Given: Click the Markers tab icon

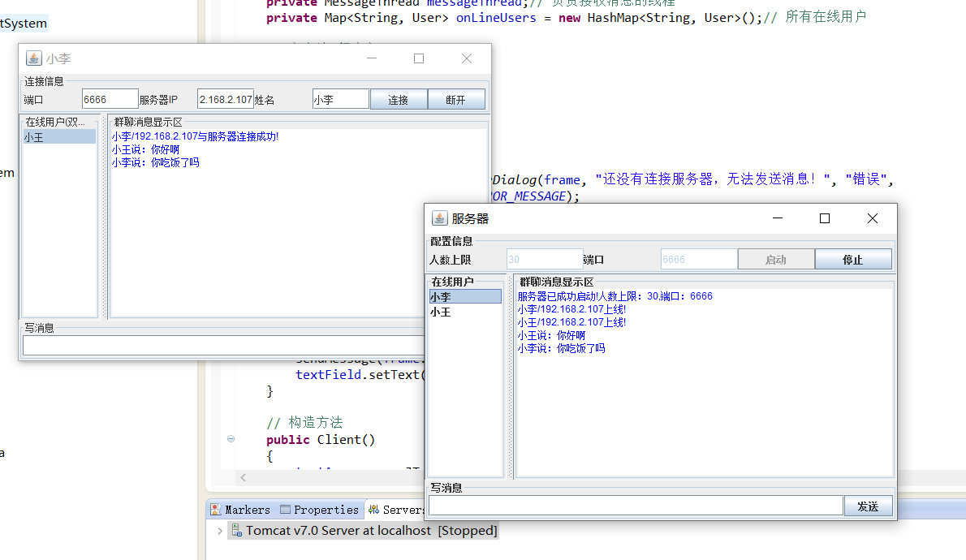Looking at the screenshot, I should coord(215,510).
